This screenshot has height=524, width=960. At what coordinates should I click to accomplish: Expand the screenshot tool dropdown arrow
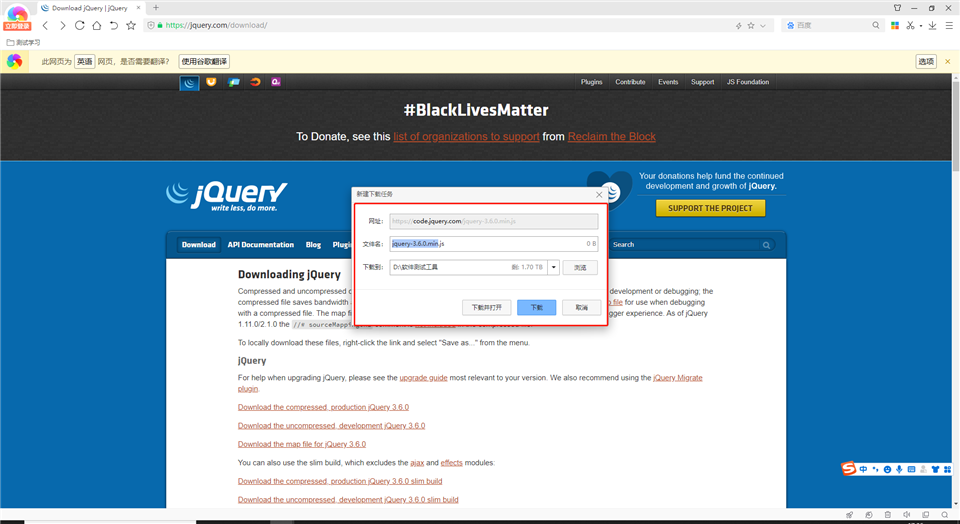tap(920, 26)
